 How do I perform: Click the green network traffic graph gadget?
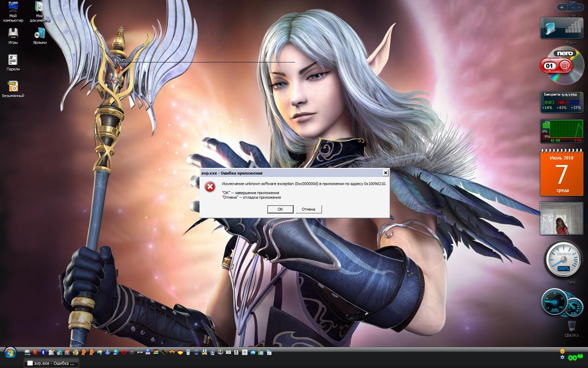pyautogui.click(x=562, y=131)
